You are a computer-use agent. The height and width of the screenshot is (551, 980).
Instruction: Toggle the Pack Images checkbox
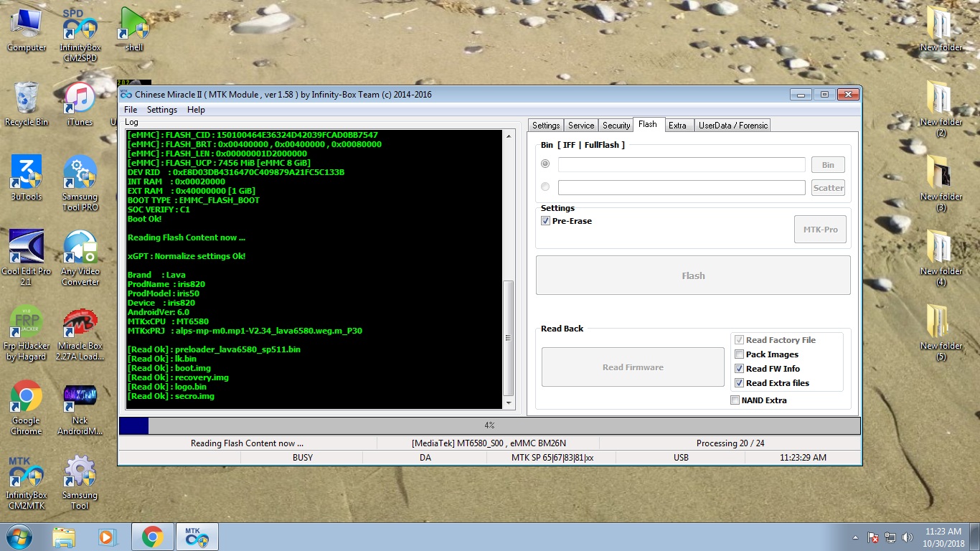(739, 354)
